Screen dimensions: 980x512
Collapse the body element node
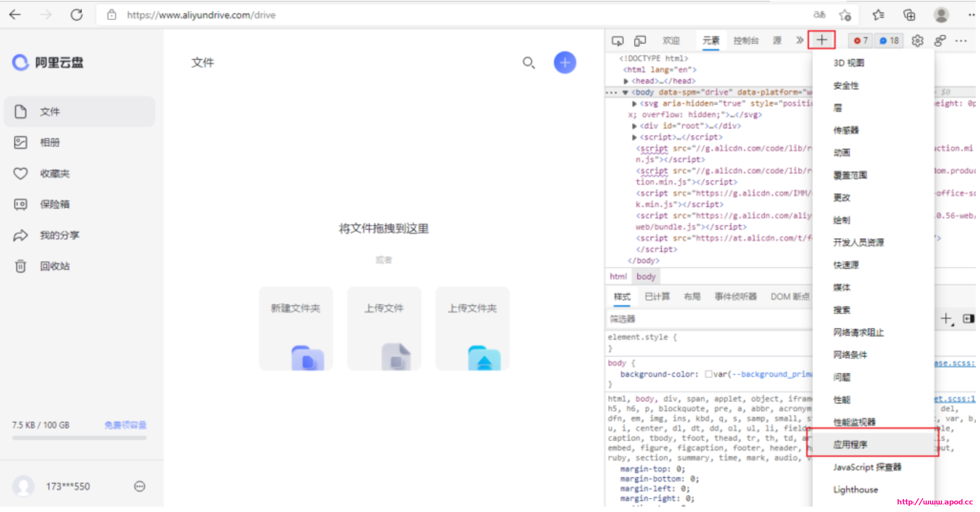point(625,92)
